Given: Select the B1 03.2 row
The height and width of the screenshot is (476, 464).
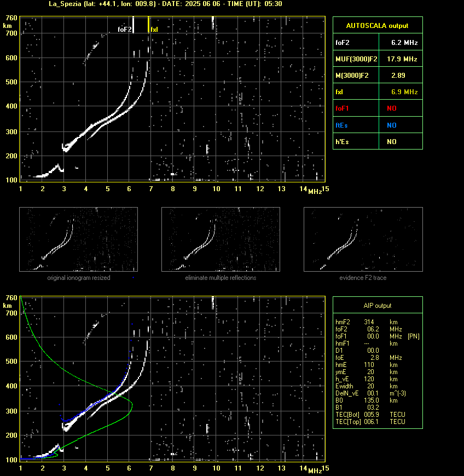Looking at the screenshot, I should click(357, 408).
